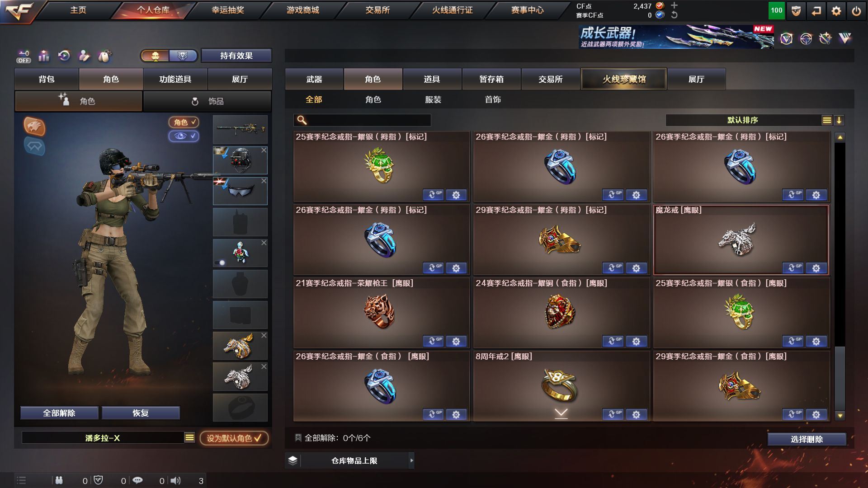Click the plus icon beside CF points
The image size is (868, 488).
[674, 5]
